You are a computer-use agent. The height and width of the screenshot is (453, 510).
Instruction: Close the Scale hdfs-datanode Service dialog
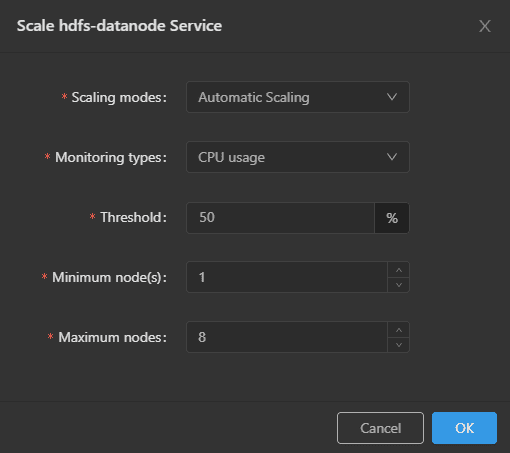[x=485, y=26]
